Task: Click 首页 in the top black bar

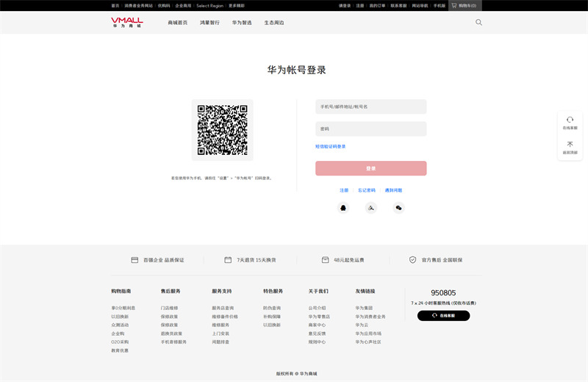Action: click(115, 6)
